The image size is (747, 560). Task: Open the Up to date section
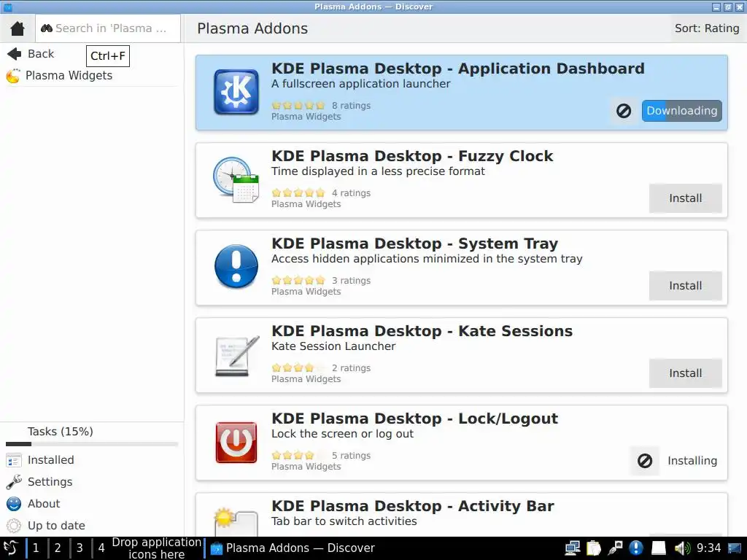(x=56, y=526)
